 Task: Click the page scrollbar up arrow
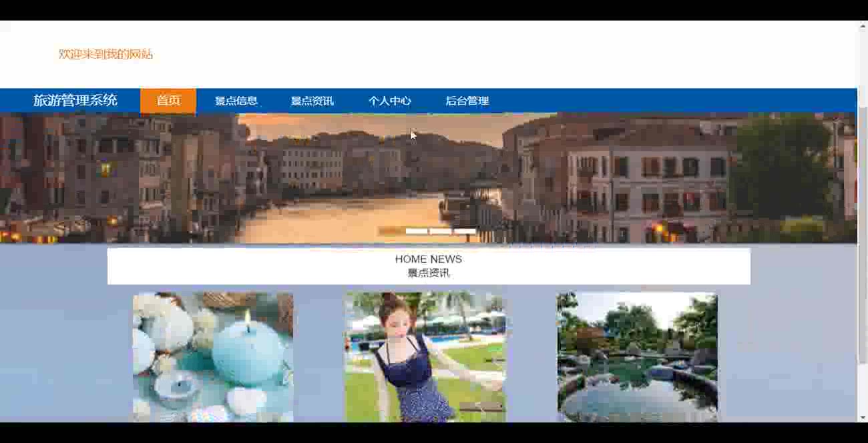click(x=862, y=26)
